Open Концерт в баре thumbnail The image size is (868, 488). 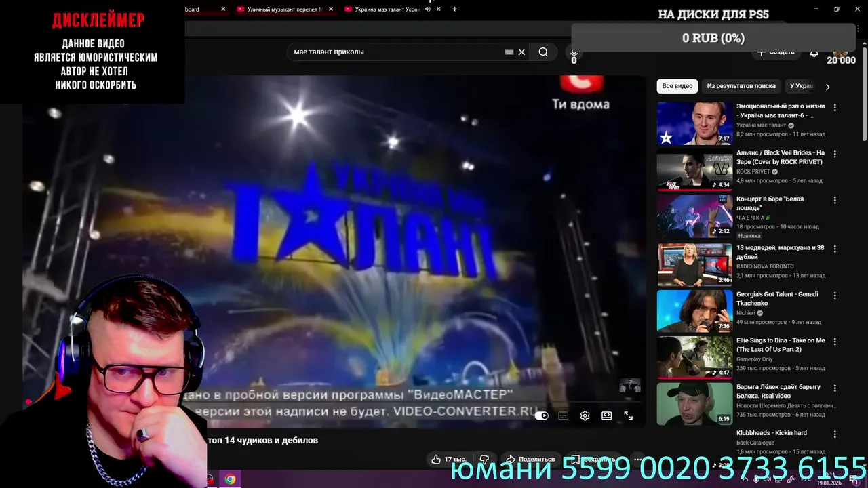tap(694, 216)
